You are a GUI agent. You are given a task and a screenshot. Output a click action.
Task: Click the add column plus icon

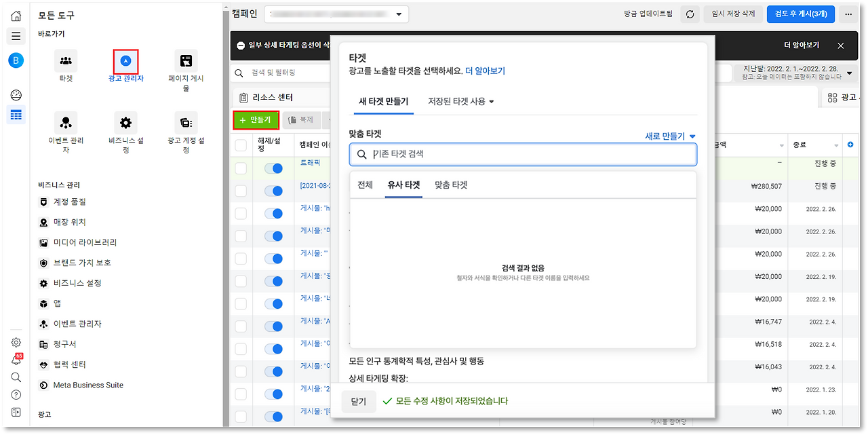coord(850,145)
